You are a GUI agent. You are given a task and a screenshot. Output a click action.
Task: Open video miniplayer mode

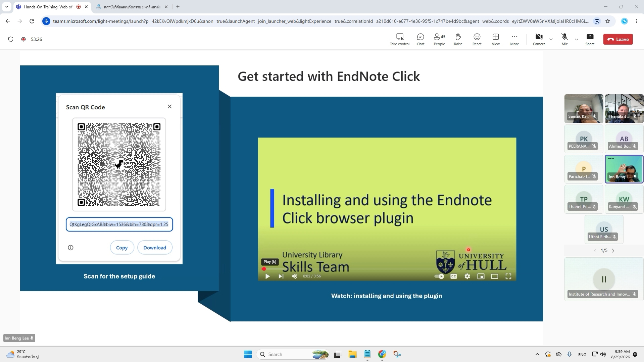tap(481, 276)
